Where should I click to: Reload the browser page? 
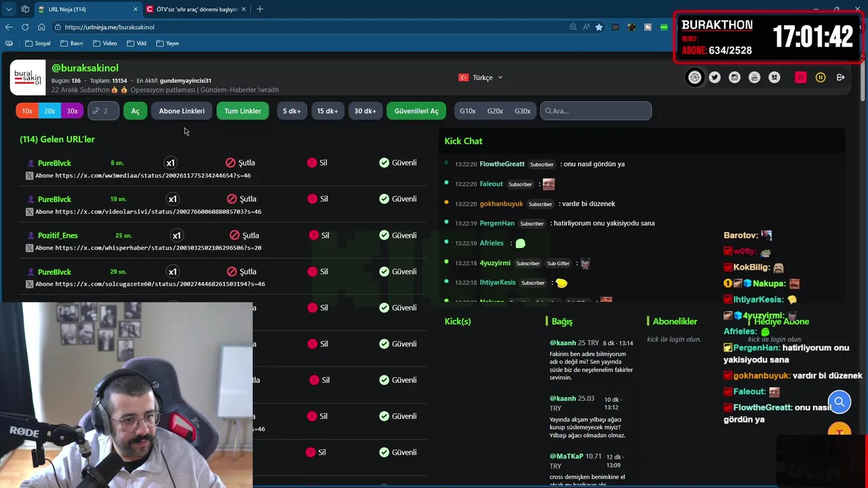[25, 27]
